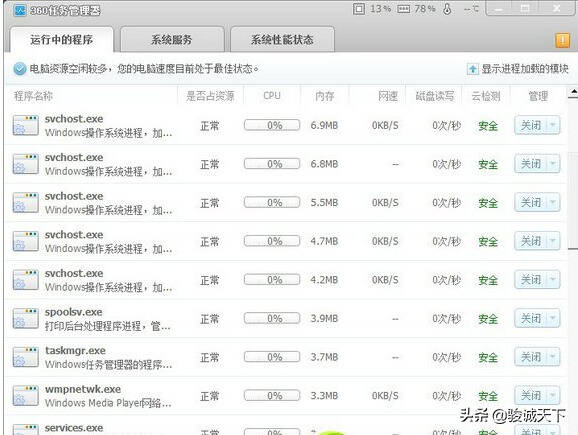Expand 关闭 dropdown arrow for spoolsv.exe
This screenshot has width=578, height=435.
553,319
